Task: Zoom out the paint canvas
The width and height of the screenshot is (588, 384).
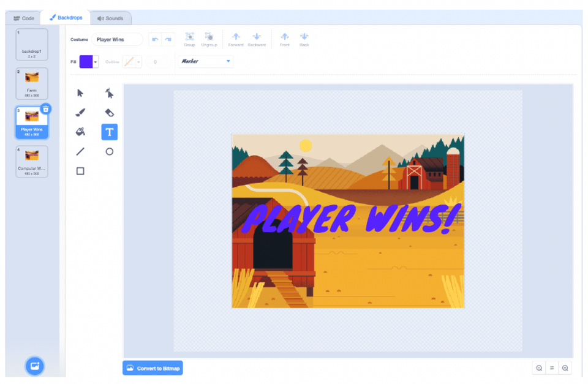Action: [x=539, y=368]
